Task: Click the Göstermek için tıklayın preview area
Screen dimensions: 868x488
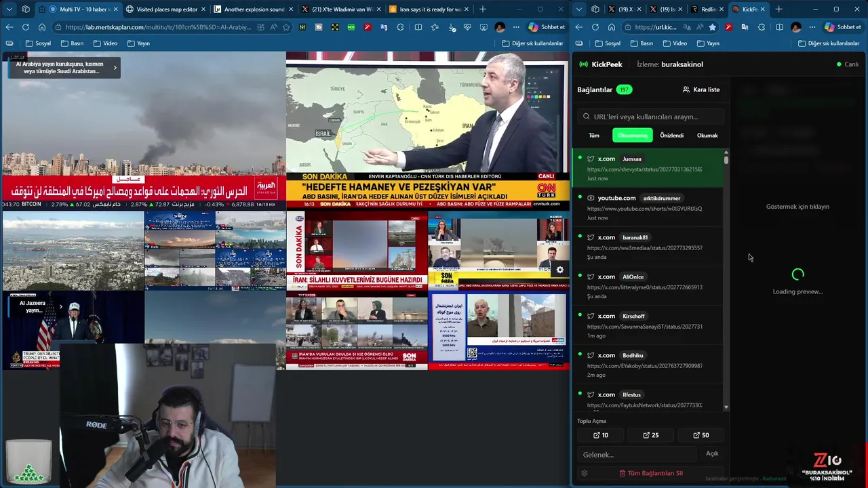Action: point(797,207)
